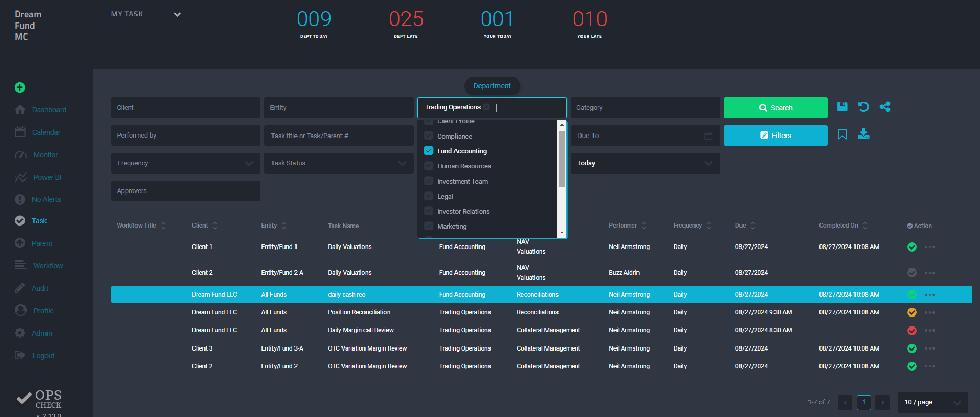Sort by Client column arrows
This screenshot has height=417, width=980.
pos(215,226)
